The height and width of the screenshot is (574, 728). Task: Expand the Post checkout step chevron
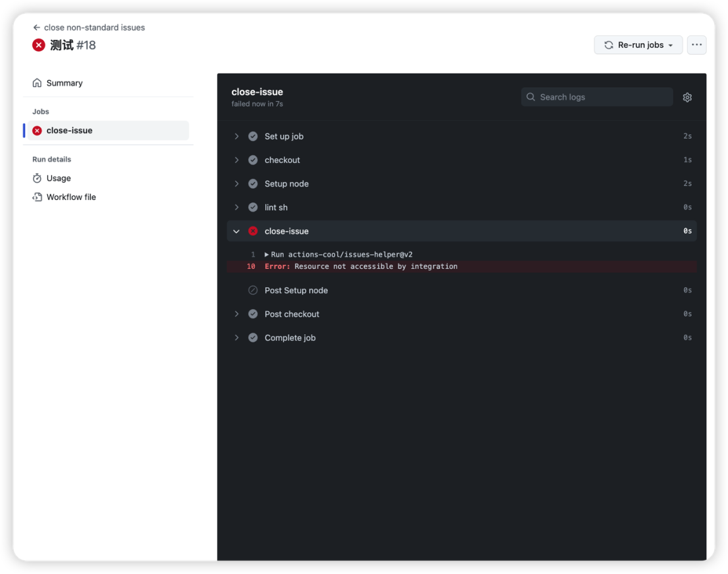[237, 314]
